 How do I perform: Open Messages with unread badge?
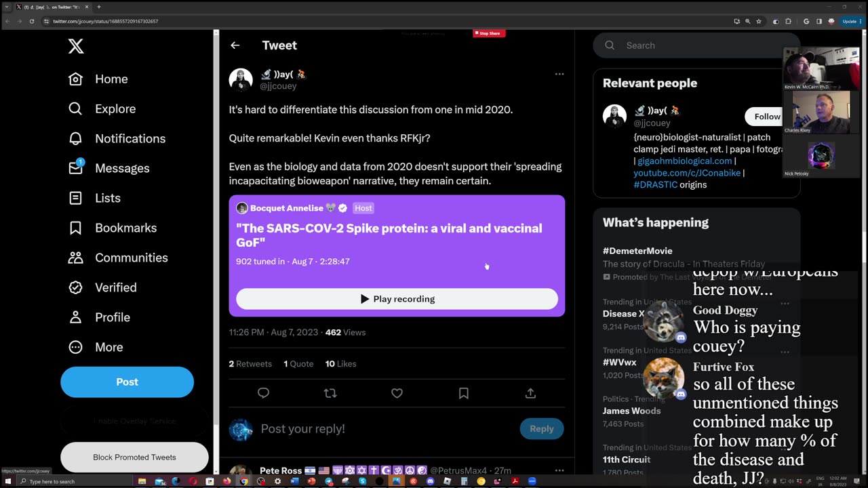click(108, 168)
